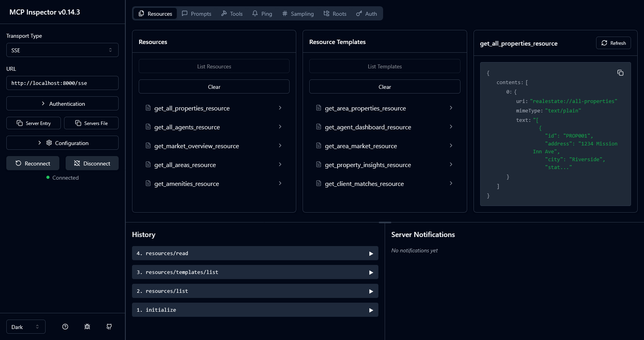Image resolution: width=644 pixels, height=340 pixels.
Task: Click chevron next to get_agent_dashboard_resource
Action: pyautogui.click(x=451, y=127)
